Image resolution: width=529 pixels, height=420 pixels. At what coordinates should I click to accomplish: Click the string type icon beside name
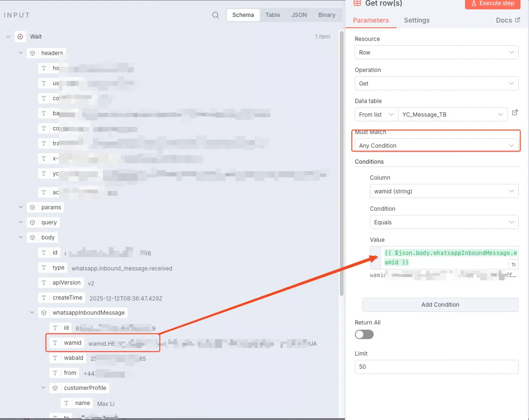point(66,403)
